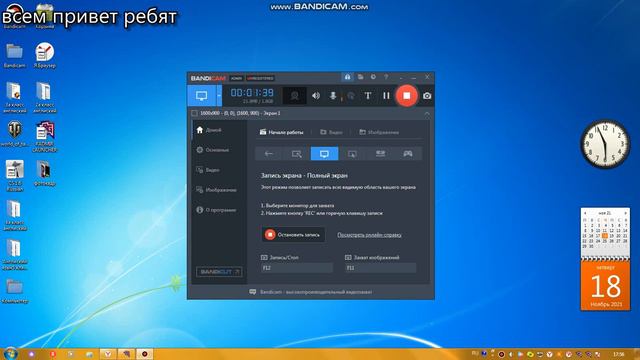Select the CS 1.6 desktop shortcut
The image size is (640, 360).
tap(15, 176)
